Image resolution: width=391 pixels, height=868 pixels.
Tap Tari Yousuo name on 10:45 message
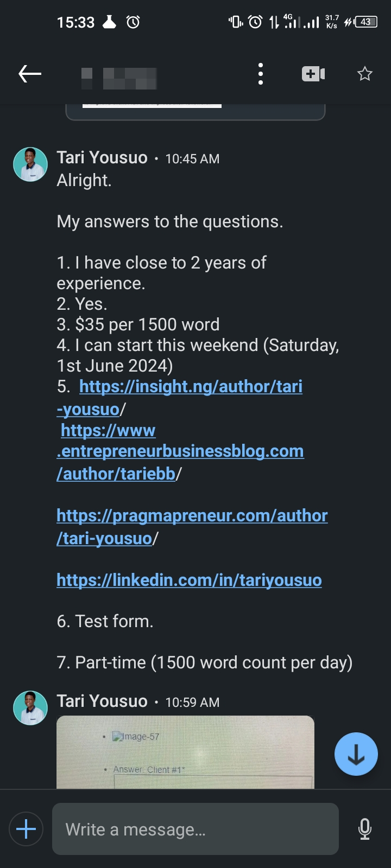tap(102, 158)
